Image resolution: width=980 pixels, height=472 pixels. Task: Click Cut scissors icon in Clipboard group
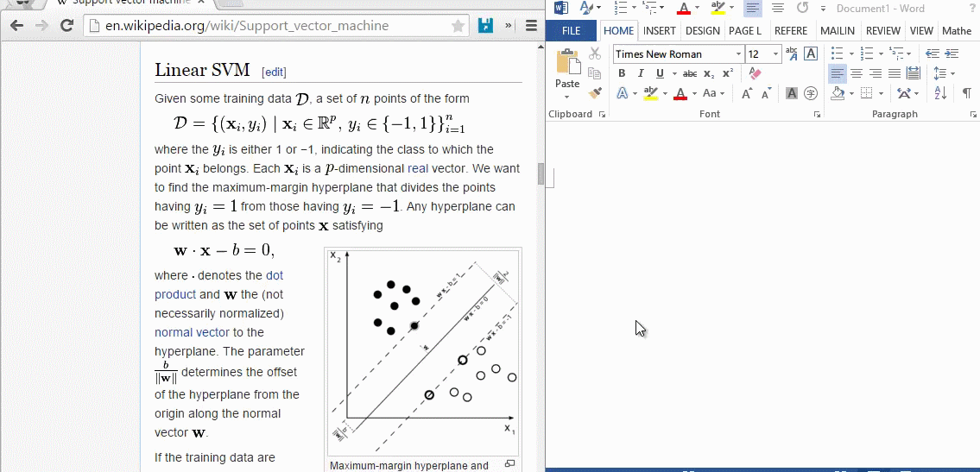pos(595,54)
